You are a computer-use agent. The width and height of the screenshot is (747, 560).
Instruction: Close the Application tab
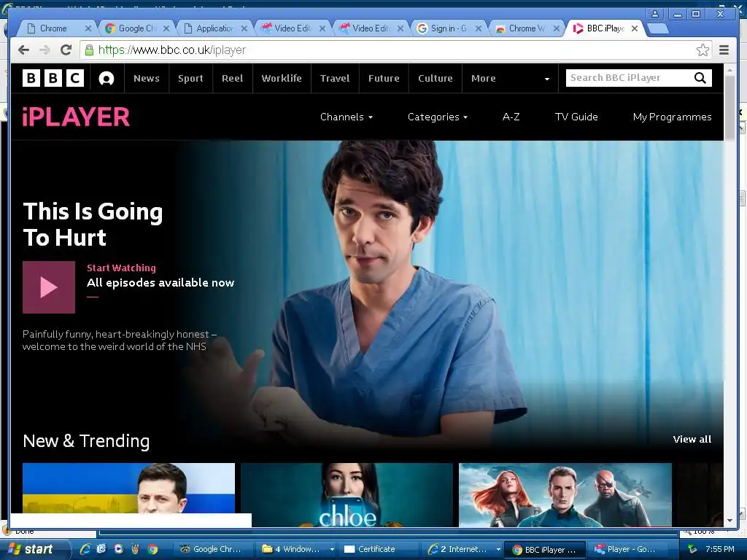click(x=244, y=28)
